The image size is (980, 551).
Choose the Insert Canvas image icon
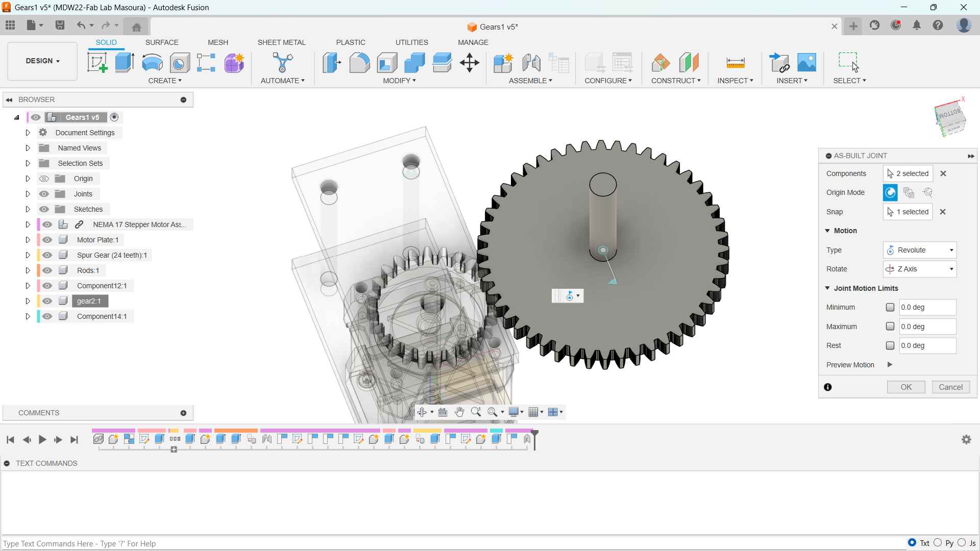point(807,63)
